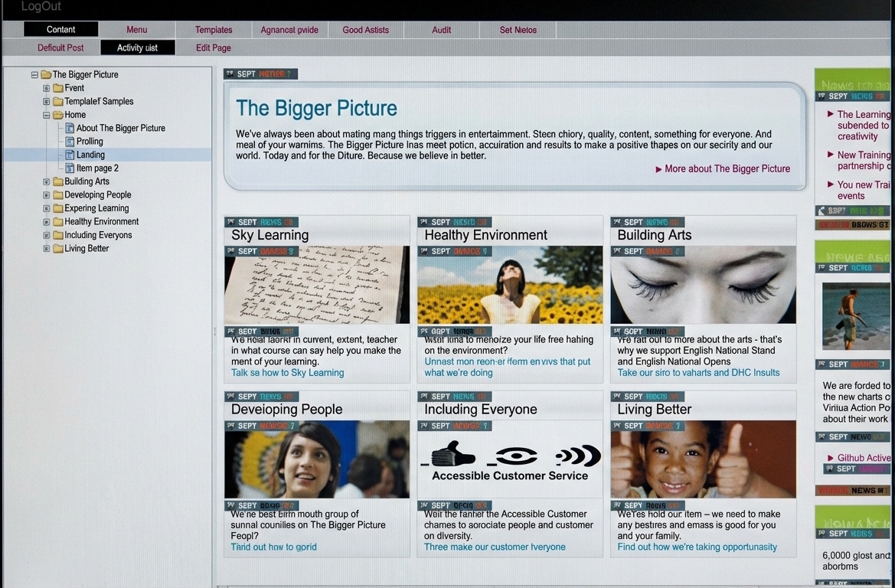Click the About The Bigger Picture page icon

(x=70, y=128)
